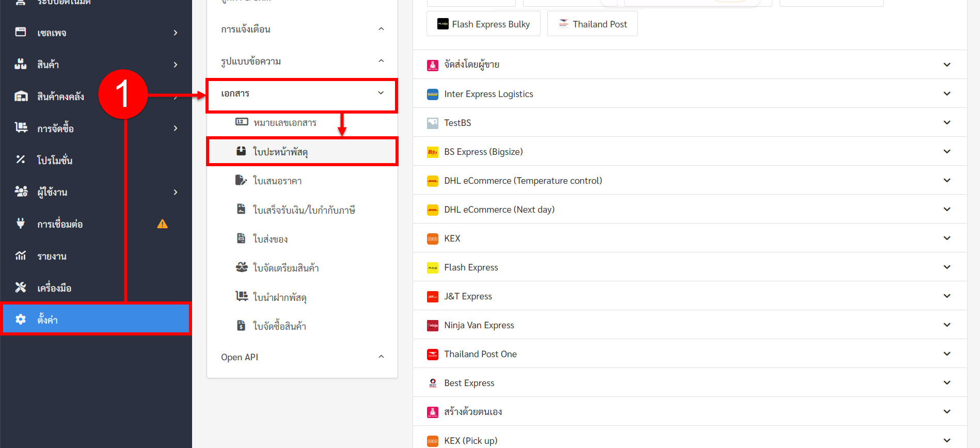Click the เครื่องมือ tools icon
Screen dimensions: 980x448
click(21, 287)
